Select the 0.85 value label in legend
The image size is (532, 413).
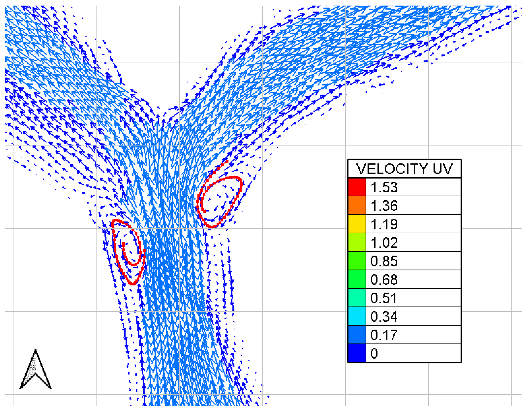tap(384, 261)
